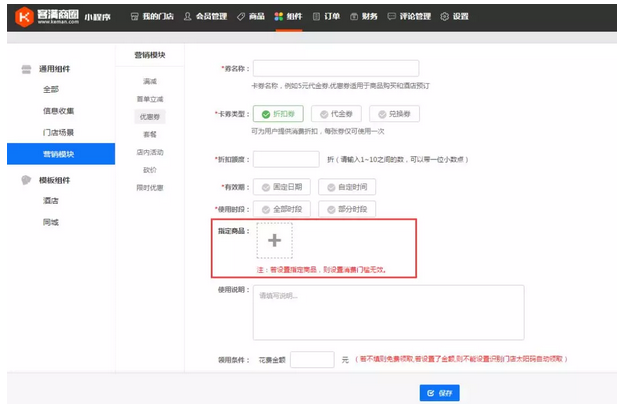
Task: Click the 折扣额度 input field
Action: click(286, 159)
